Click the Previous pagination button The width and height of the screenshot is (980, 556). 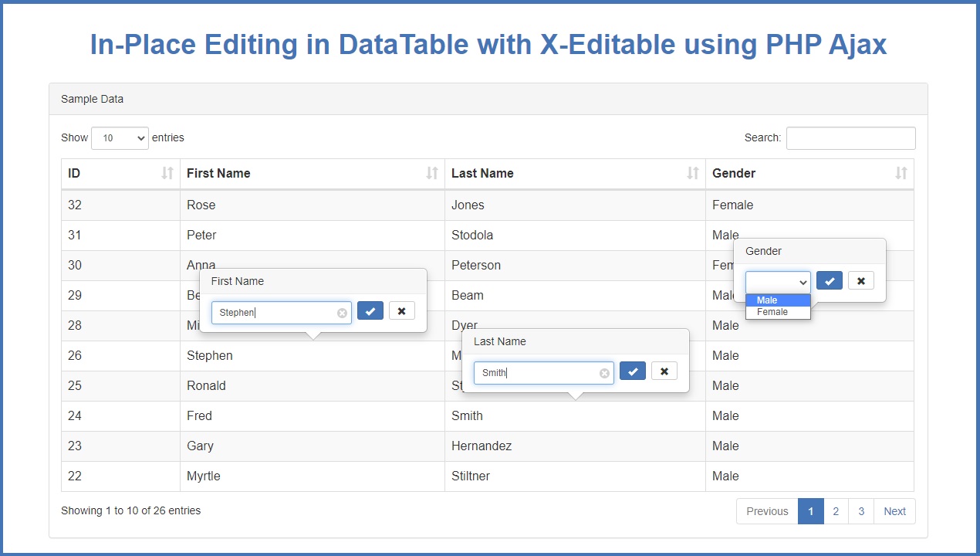click(767, 510)
